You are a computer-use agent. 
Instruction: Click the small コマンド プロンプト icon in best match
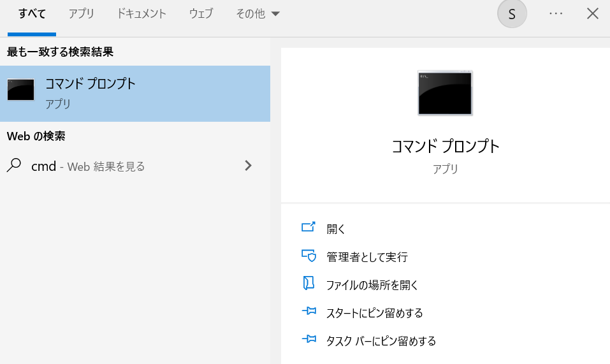pos(20,91)
